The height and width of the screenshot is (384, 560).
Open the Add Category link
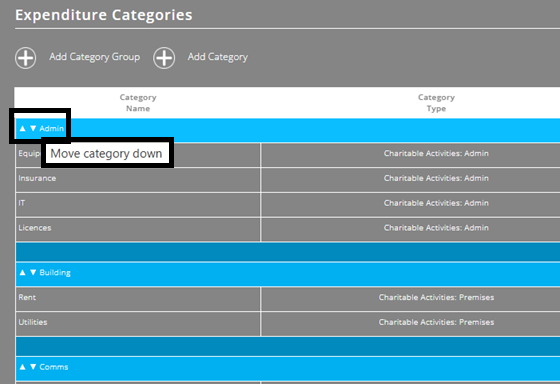pos(218,57)
